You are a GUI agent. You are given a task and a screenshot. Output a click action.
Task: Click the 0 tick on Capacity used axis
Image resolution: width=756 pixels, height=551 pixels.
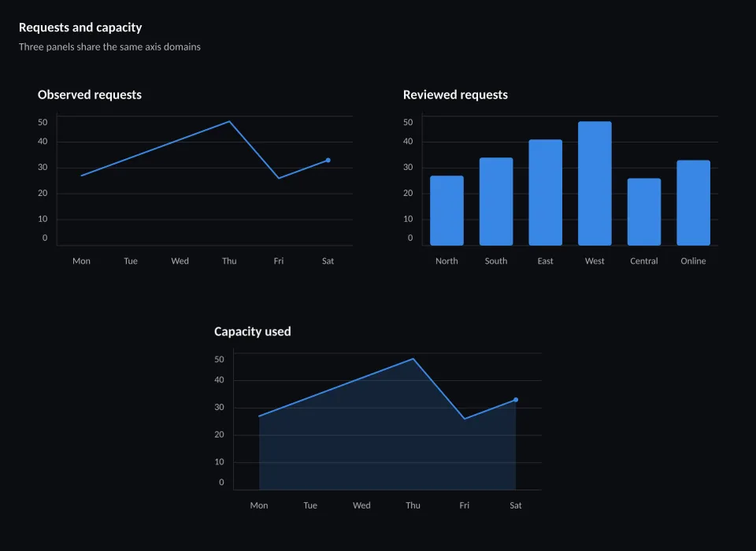tap(221, 482)
